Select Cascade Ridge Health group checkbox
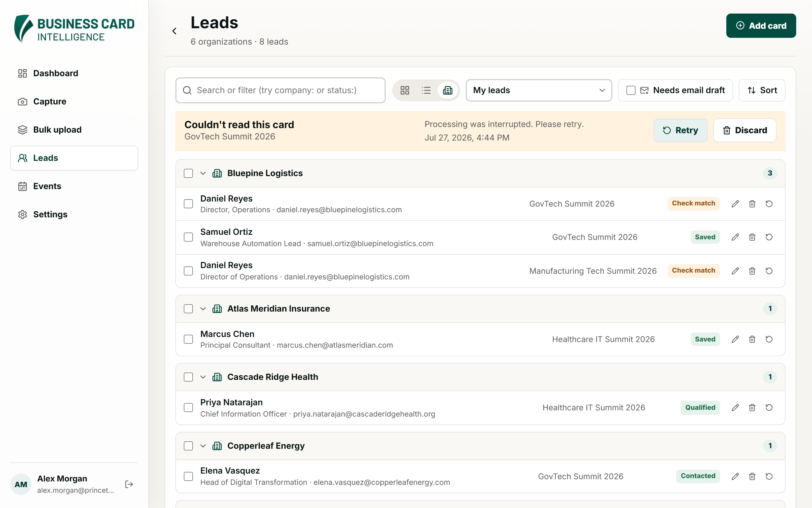Screen dimensions: 812x508 pyautogui.click(x=188, y=377)
